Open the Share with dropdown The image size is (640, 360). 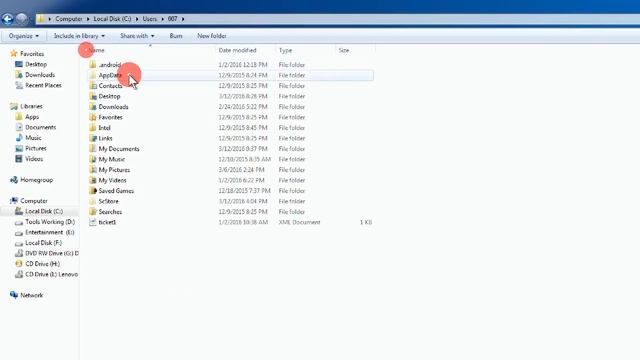tap(137, 36)
